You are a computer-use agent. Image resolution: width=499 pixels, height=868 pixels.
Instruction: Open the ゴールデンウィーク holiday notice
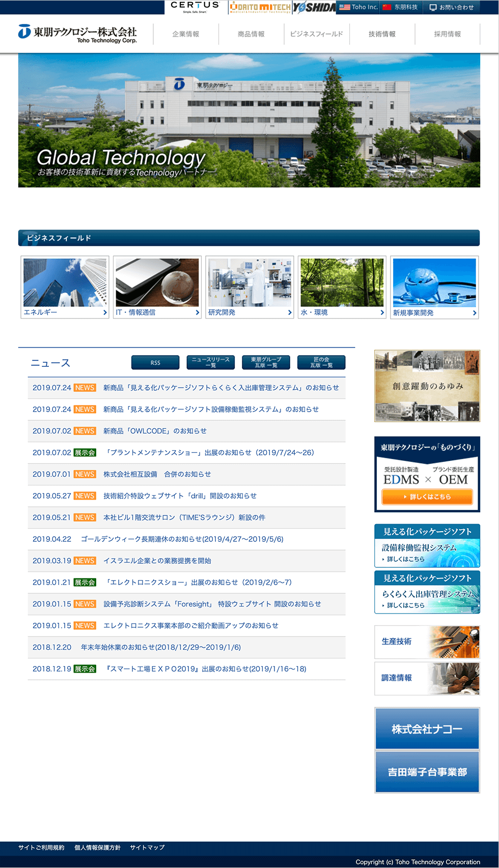point(182,539)
